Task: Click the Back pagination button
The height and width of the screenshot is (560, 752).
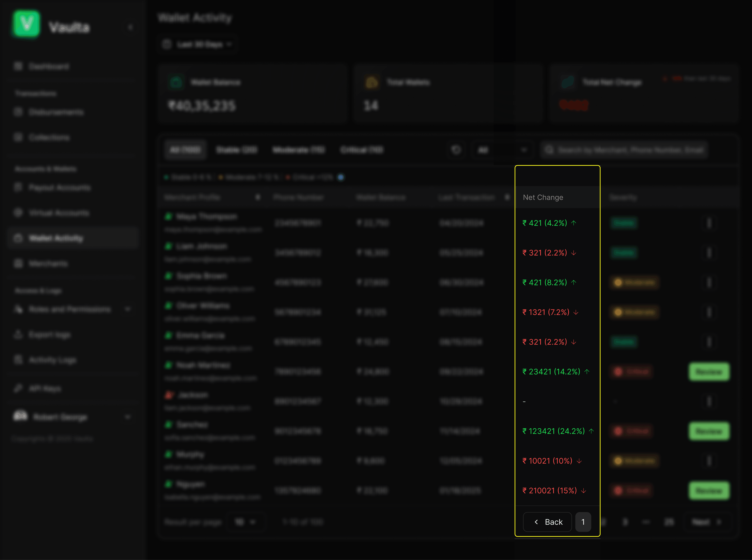Action: (548, 522)
